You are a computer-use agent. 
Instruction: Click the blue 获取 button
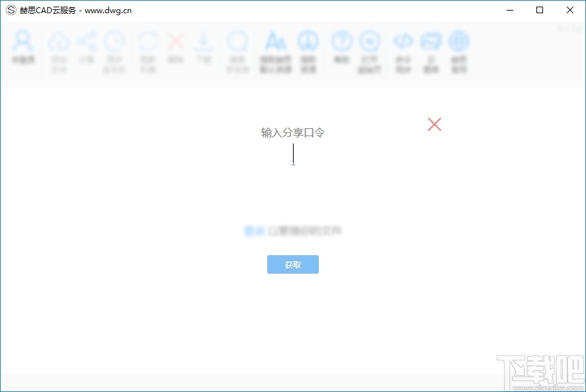[292, 264]
